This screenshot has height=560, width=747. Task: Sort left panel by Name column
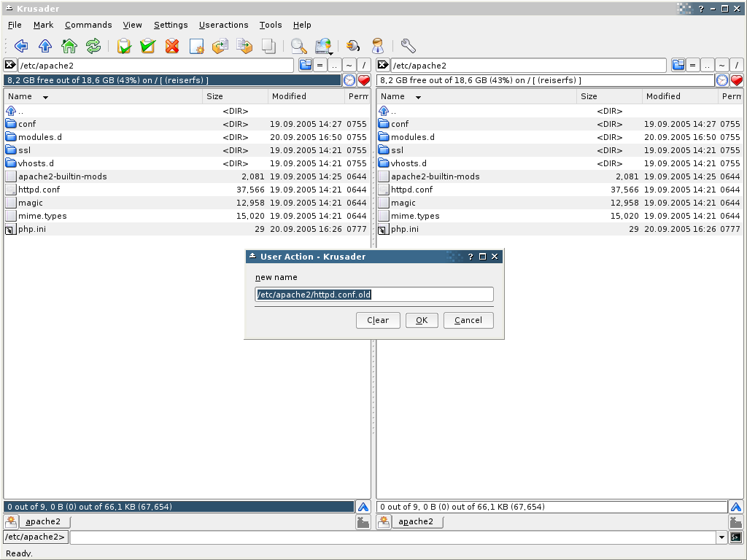point(104,96)
